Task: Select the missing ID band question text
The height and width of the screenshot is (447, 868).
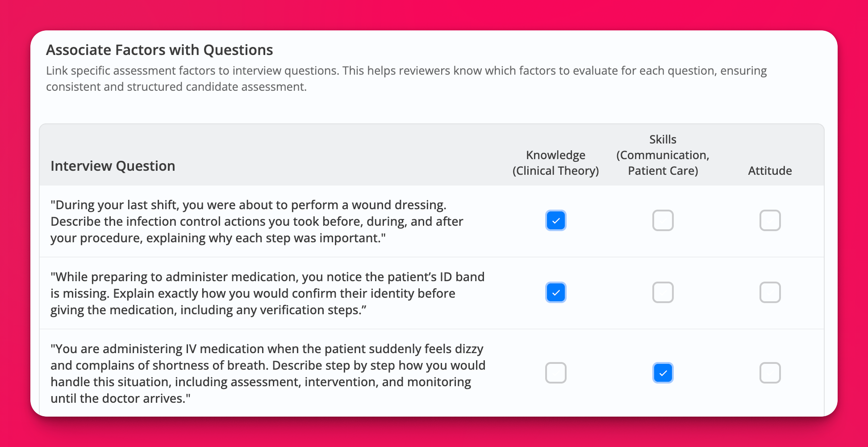Action: coord(268,293)
